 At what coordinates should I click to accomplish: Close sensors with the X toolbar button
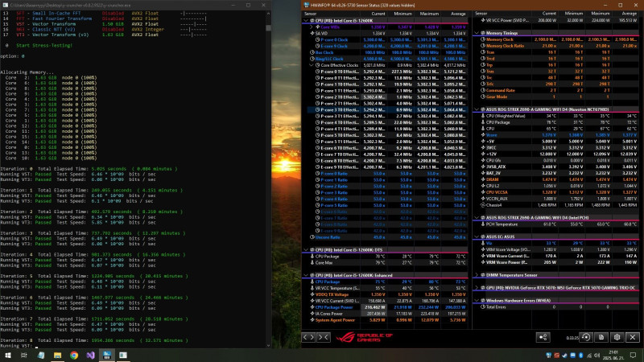click(633, 337)
